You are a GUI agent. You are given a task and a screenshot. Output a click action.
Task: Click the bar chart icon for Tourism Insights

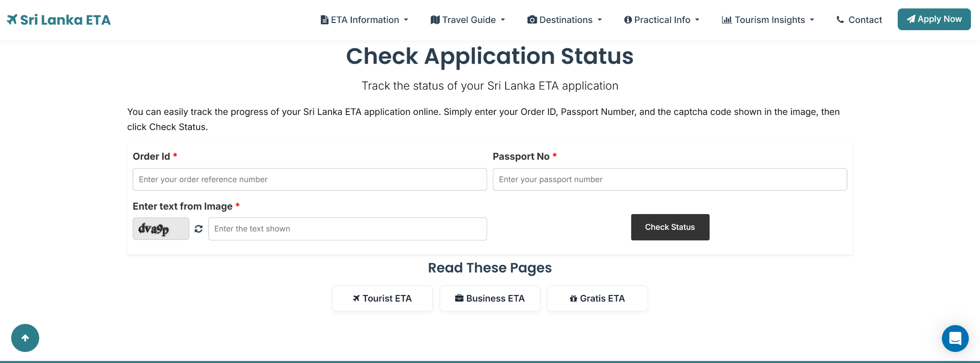726,20
